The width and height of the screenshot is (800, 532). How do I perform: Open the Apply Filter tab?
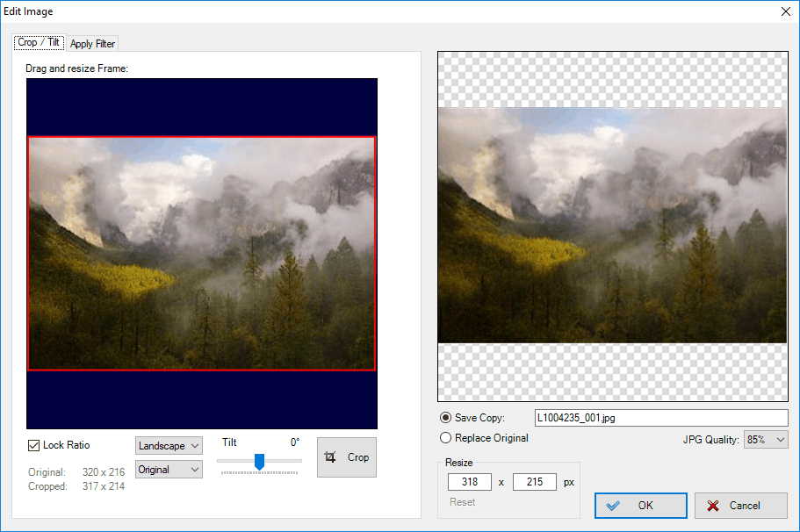tap(92, 44)
